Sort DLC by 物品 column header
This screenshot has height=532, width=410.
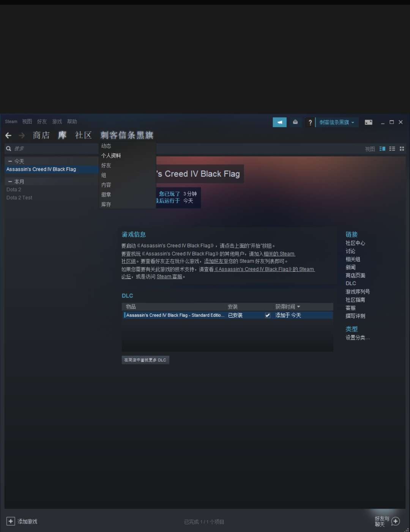[131, 307]
